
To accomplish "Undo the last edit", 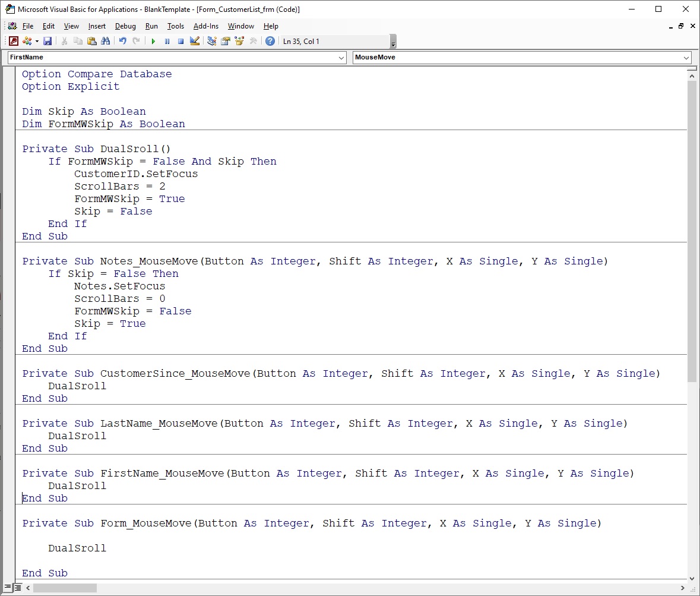I will tap(122, 41).
